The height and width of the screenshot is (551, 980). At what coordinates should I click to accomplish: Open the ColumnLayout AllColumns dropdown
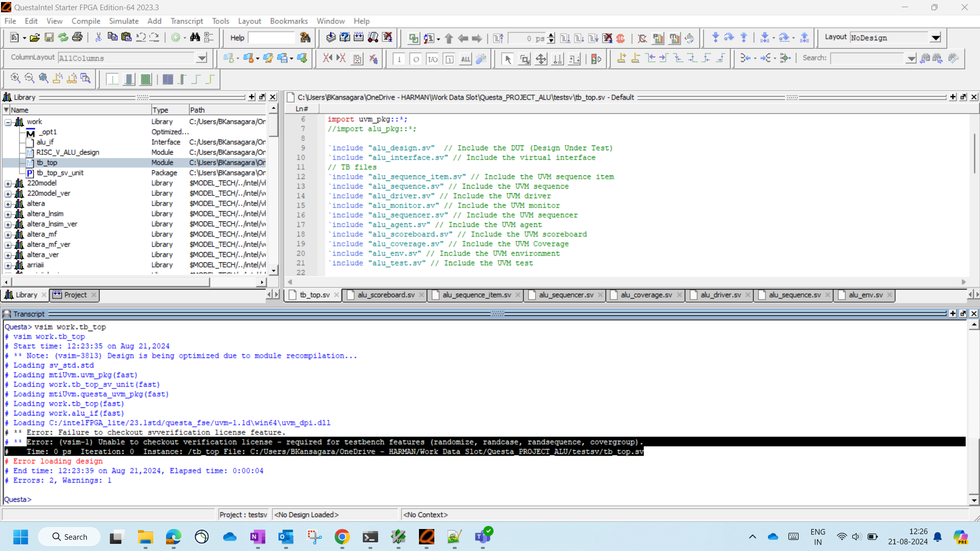pos(202,58)
